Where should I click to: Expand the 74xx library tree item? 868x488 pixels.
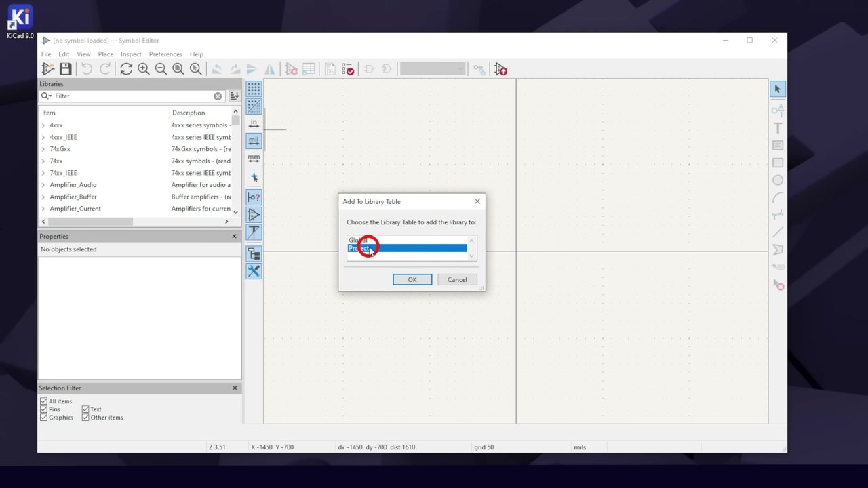[x=43, y=161]
